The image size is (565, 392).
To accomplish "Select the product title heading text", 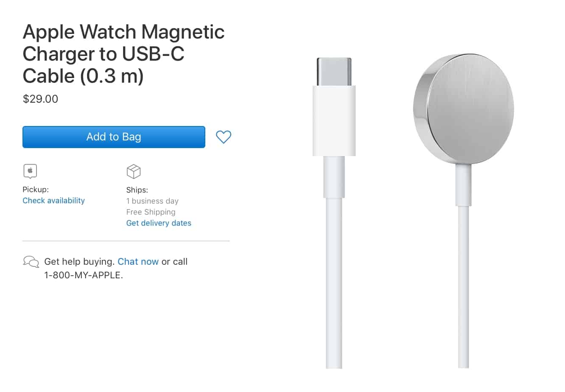I will point(123,54).
